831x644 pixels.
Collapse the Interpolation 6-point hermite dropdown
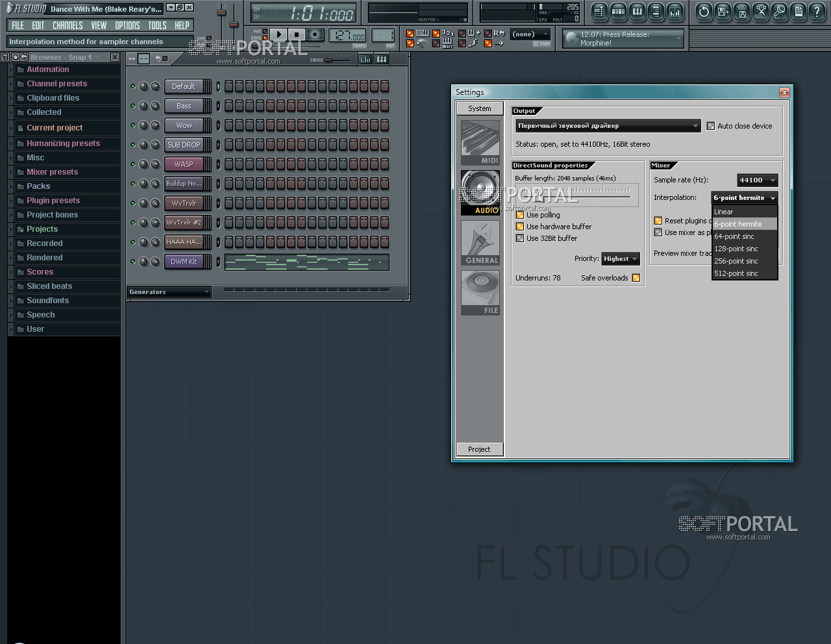tap(745, 198)
